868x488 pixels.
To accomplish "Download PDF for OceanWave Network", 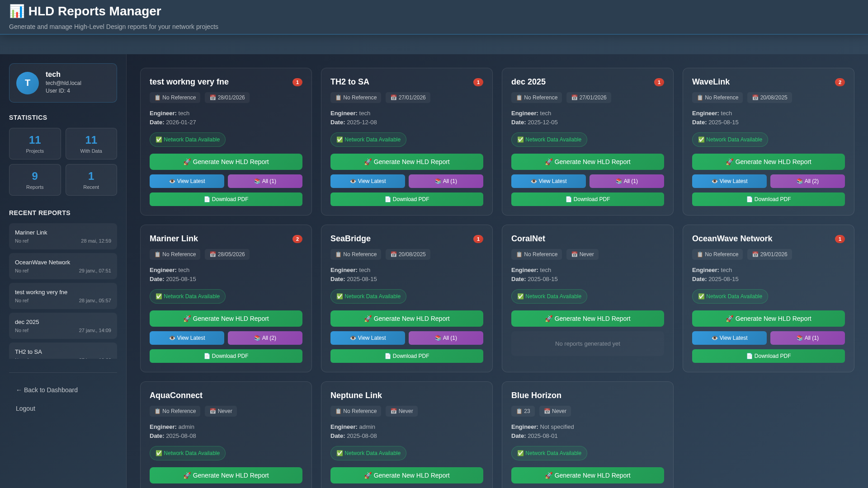I will pos(769,356).
